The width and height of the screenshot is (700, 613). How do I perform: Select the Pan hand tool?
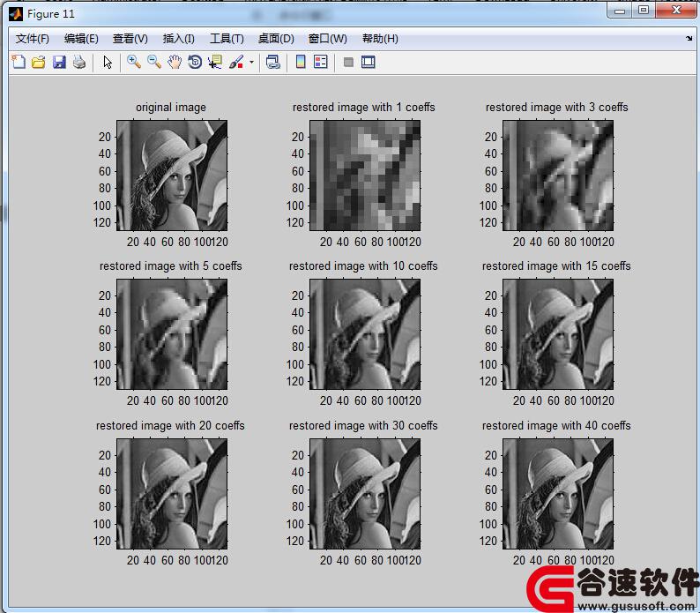pyautogui.click(x=175, y=62)
